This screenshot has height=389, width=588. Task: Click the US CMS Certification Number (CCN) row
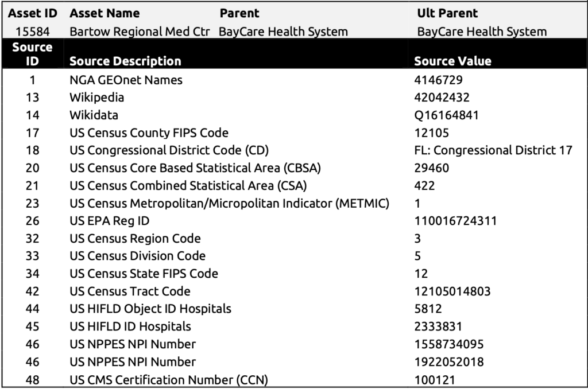coord(295,380)
